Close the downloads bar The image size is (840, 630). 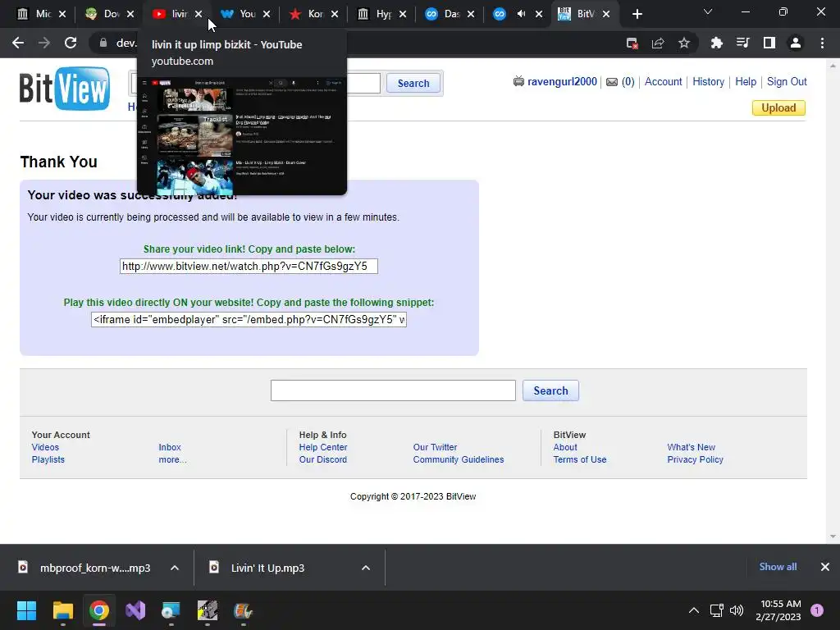[x=825, y=567]
